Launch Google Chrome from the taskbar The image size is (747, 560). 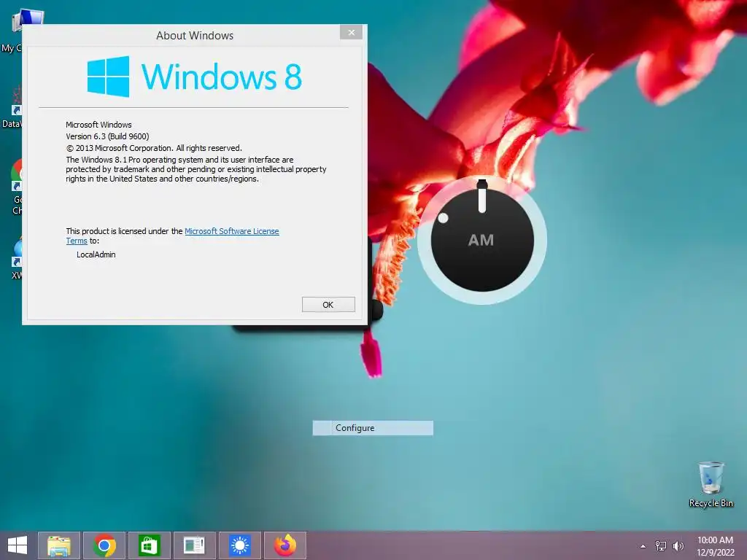[104, 545]
